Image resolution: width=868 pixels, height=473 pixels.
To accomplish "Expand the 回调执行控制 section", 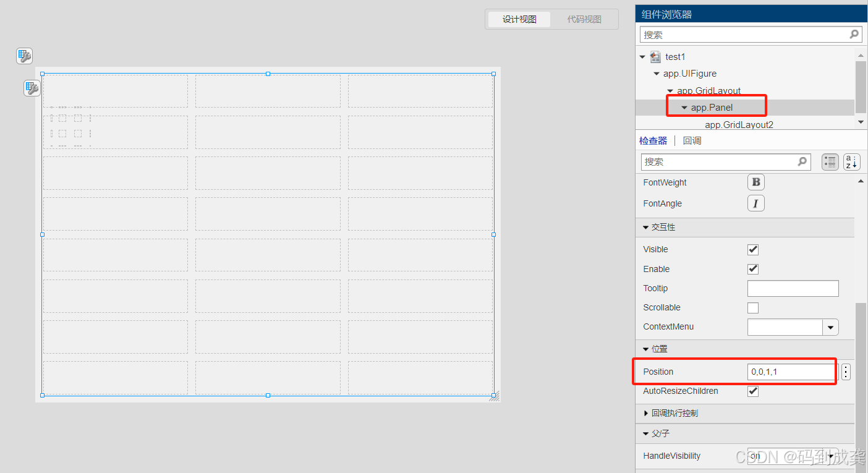I will pyautogui.click(x=646, y=413).
